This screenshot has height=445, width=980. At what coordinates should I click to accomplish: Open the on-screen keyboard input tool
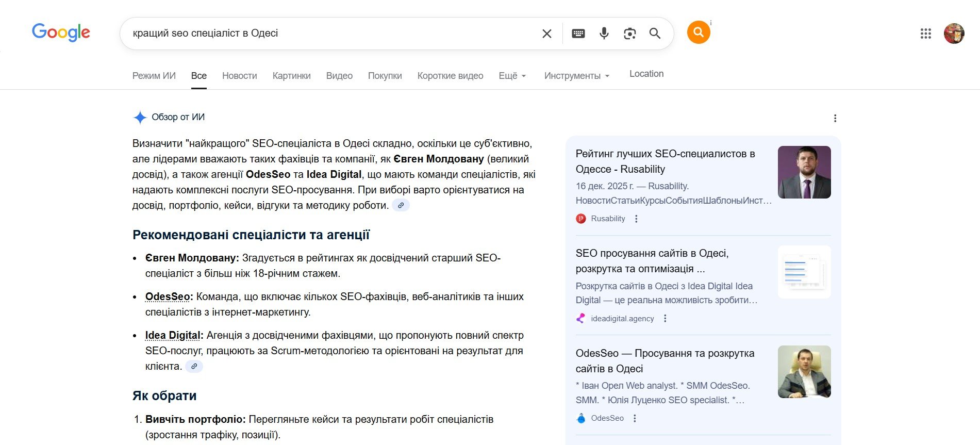pos(578,34)
